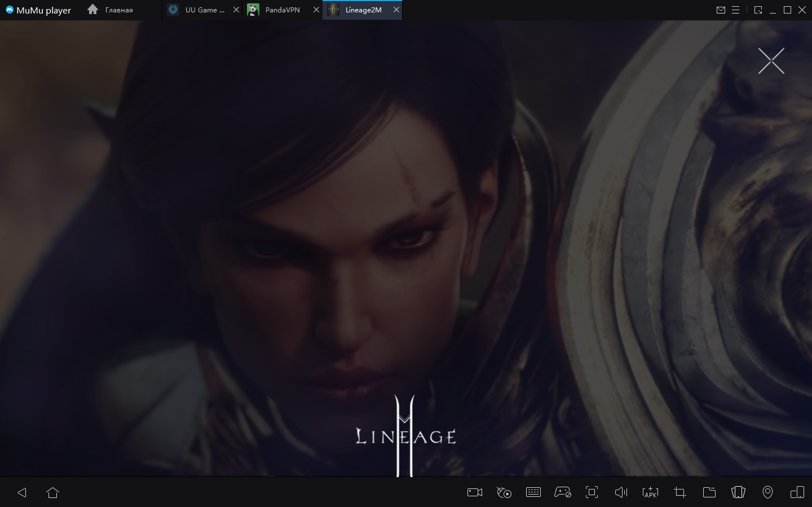Open keyboard mapping settings
812x507 pixels.
[x=533, y=492]
